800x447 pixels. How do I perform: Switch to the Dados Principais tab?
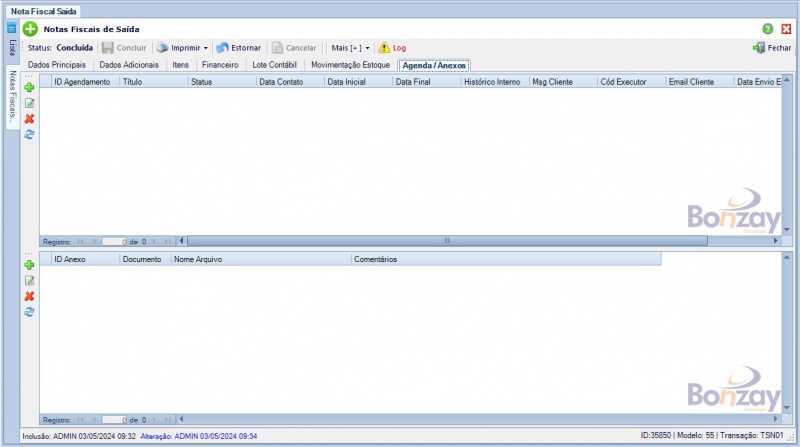58,64
